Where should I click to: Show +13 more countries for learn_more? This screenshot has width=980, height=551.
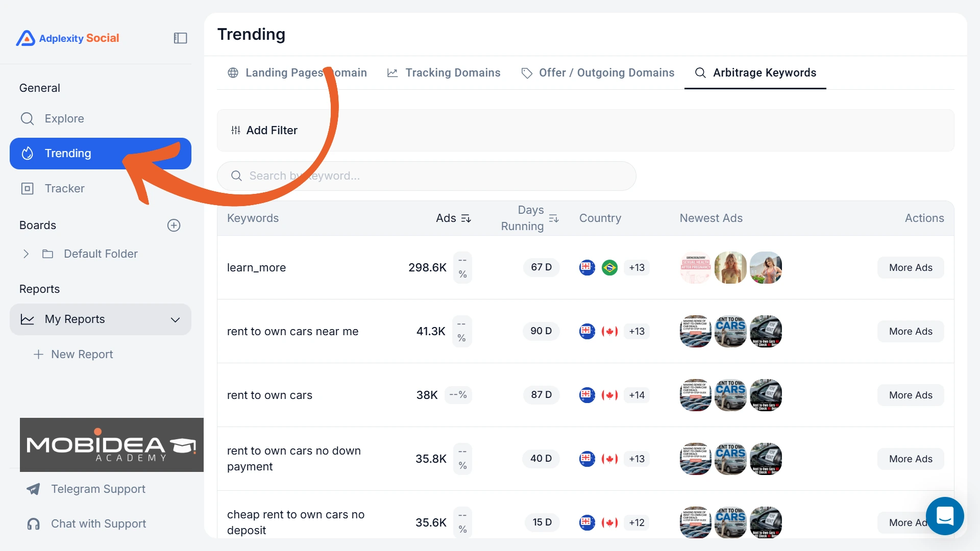(x=636, y=267)
